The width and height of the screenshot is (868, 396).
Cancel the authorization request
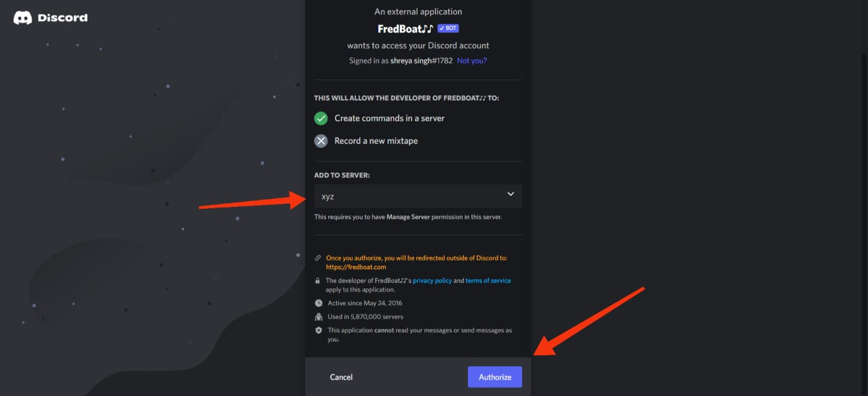tap(341, 377)
